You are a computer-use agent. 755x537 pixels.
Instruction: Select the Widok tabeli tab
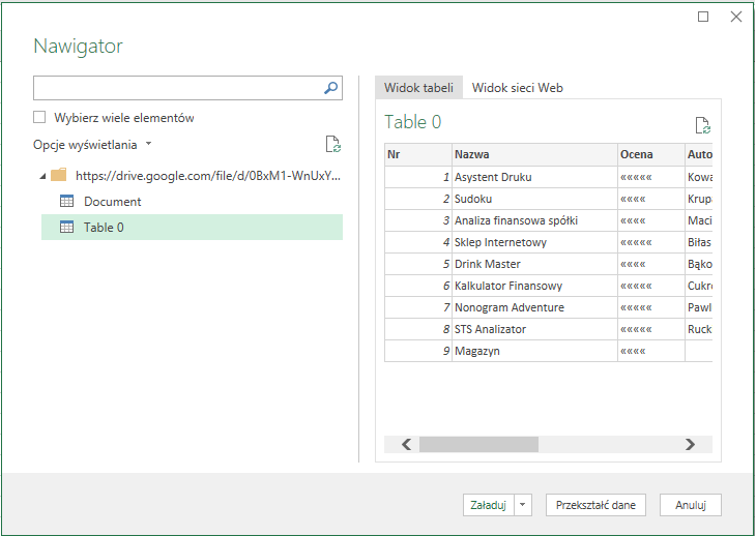418,88
